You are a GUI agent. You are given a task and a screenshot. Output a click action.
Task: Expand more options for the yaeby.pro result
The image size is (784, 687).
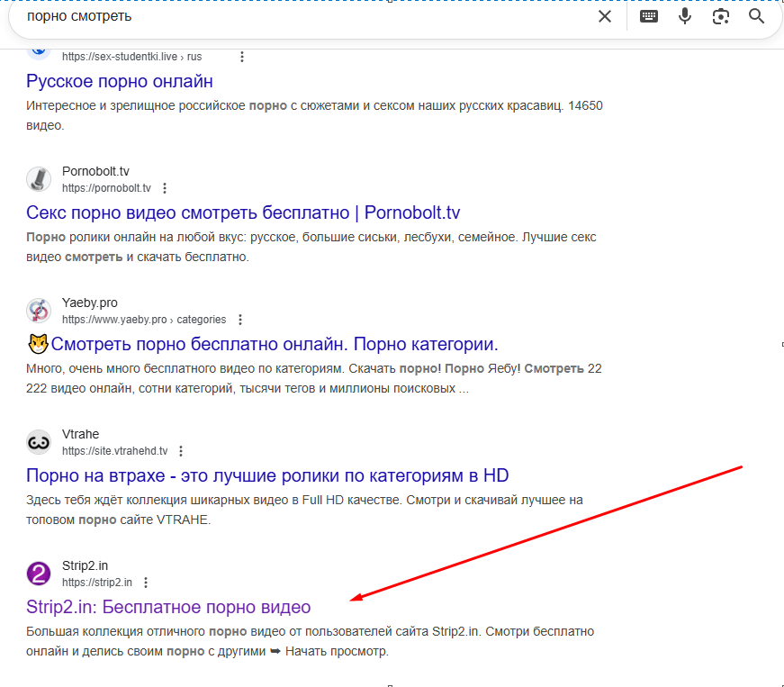(239, 320)
